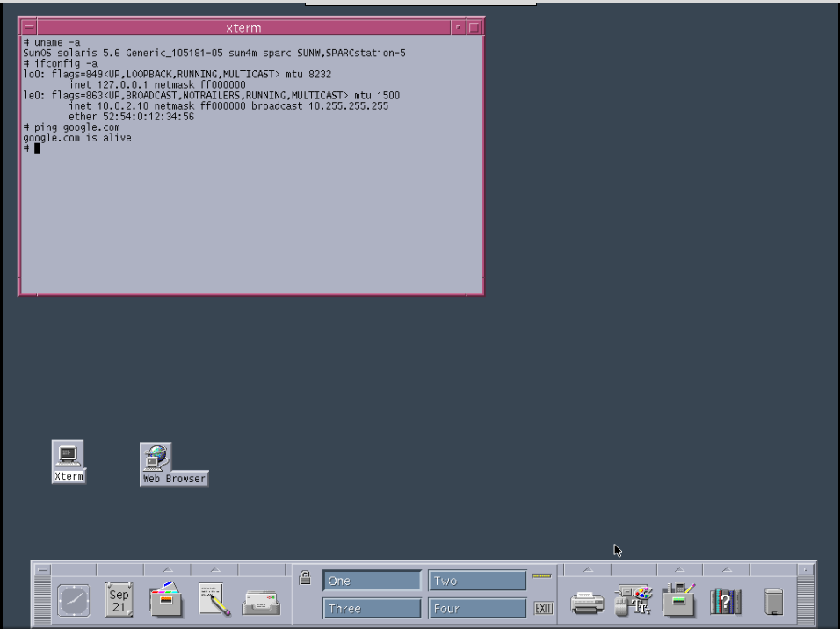Click the right move handle of front panel
This screenshot has height=629, width=840.
[x=805, y=599]
